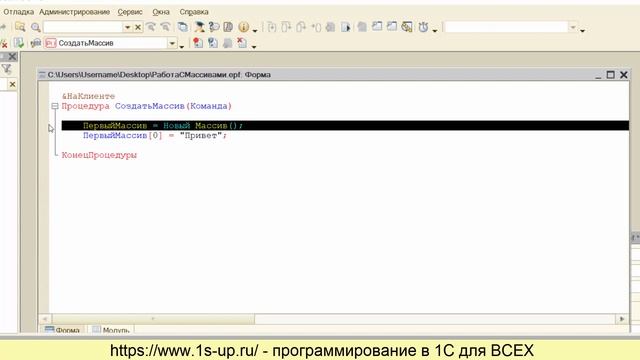Click the first window tab icon
The width and height of the screenshot is (640, 360).
(x=377, y=27)
